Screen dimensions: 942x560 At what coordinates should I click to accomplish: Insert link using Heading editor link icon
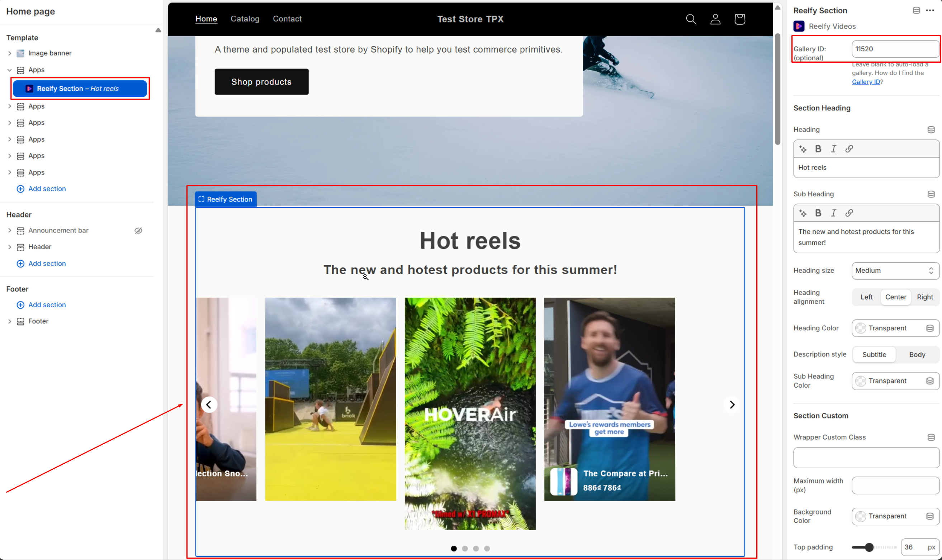click(849, 149)
